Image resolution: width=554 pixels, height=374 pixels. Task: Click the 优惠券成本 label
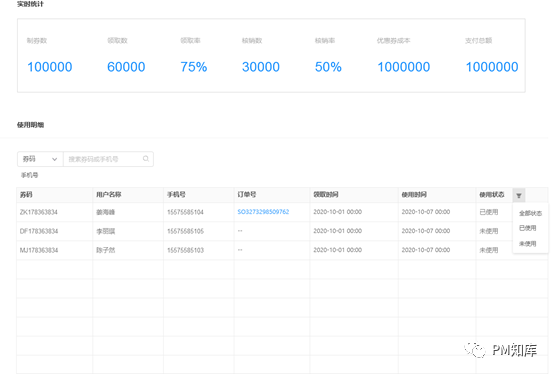tap(393, 41)
